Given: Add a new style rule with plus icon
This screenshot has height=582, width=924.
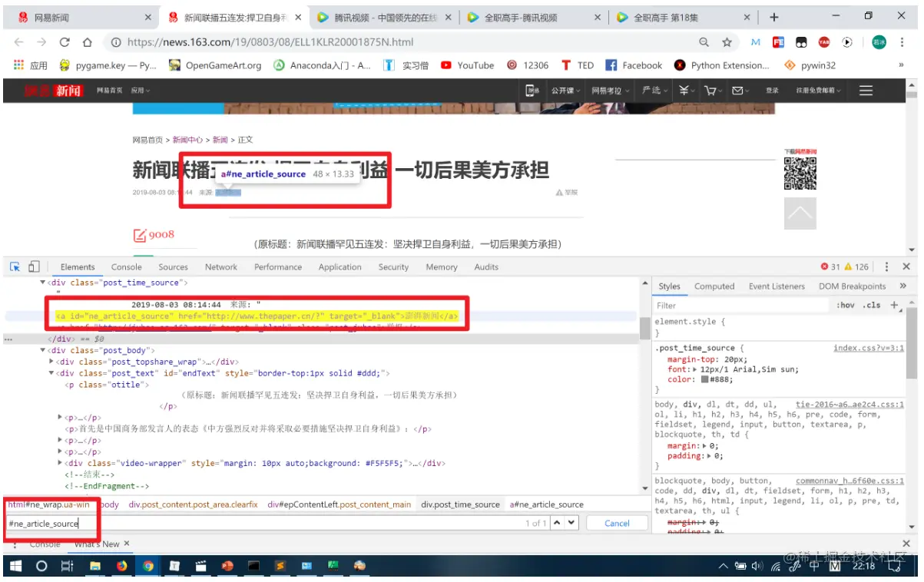Looking at the screenshot, I should pos(894,305).
